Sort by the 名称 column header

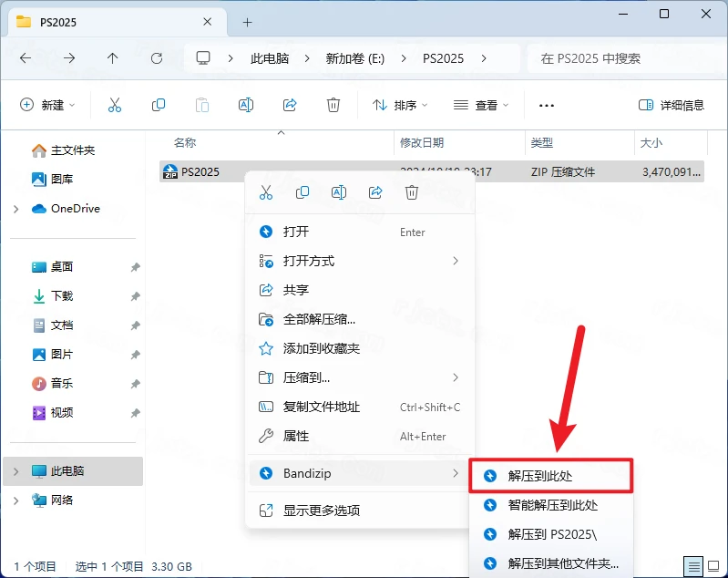[x=185, y=142]
